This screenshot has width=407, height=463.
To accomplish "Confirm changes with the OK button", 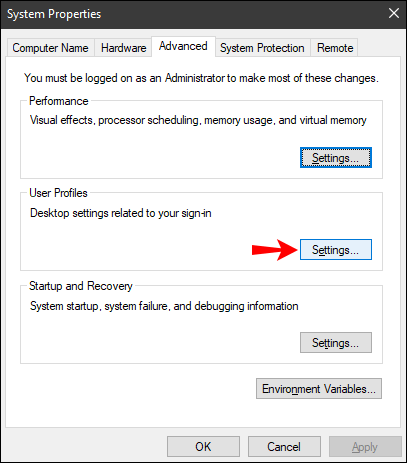I will (203, 447).
